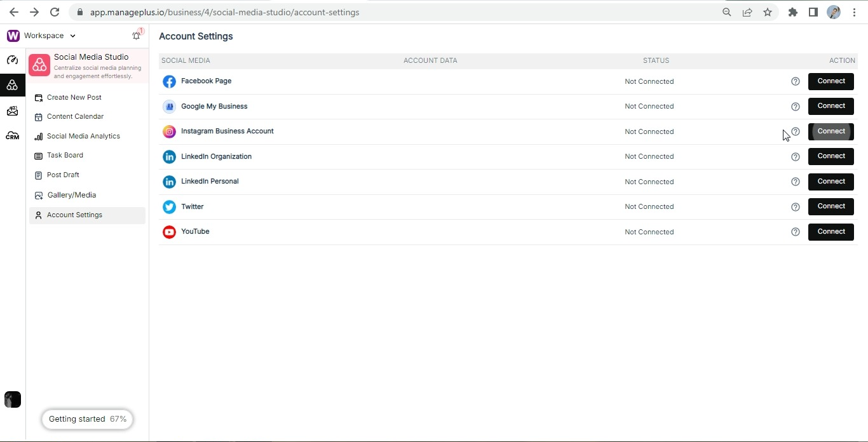Open the zoom magnifier icon in address bar
Viewport: 868px width, 442px height.
[x=727, y=12]
